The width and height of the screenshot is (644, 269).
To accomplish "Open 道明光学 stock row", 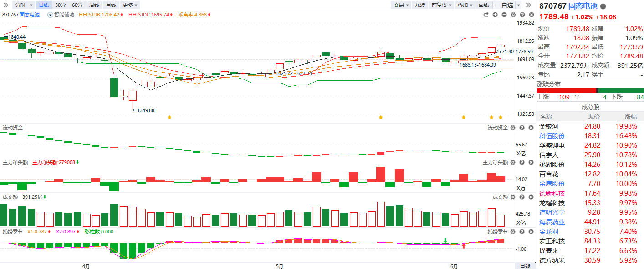I will tap(590, 212).
